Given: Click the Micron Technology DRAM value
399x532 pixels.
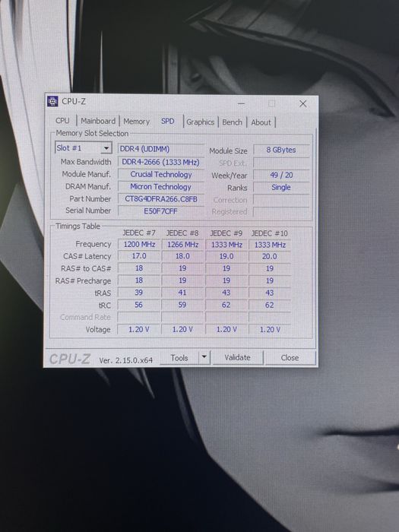Looking at the screenshot, I should point(161,187).
